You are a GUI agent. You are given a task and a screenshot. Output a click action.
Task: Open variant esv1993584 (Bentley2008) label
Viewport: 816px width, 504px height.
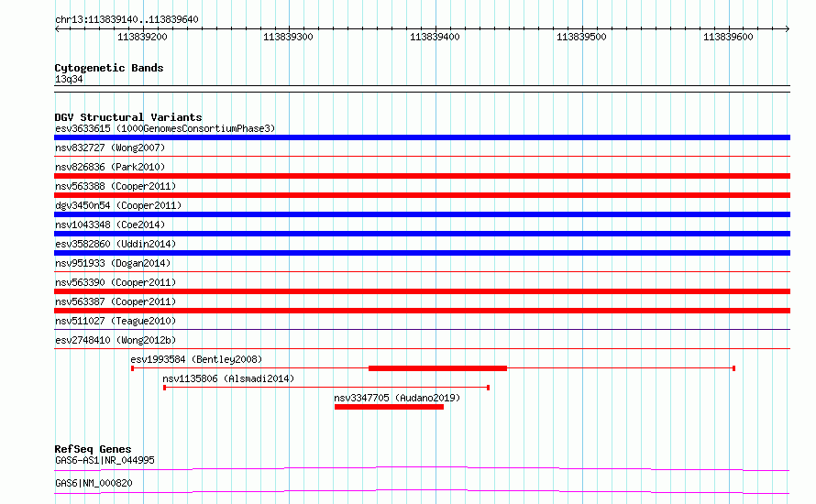pyautogui.click(x=196, y=359)
